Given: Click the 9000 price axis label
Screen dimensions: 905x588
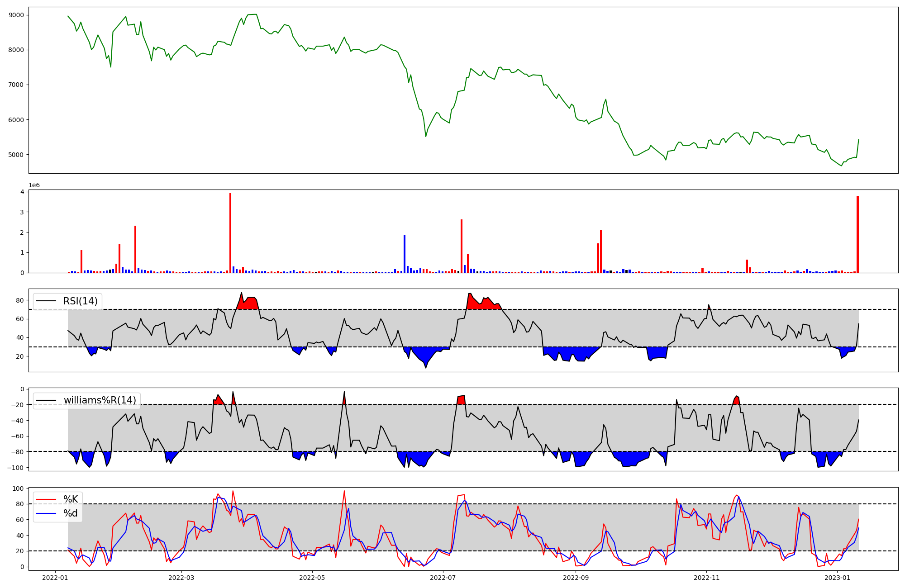Looking at the screenshot, I should coord(16,15).
